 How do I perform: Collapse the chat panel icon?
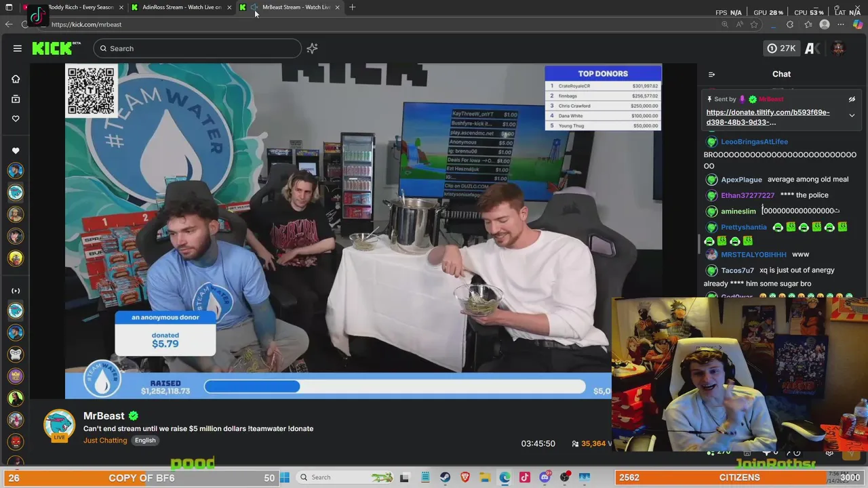pos(711,75)
